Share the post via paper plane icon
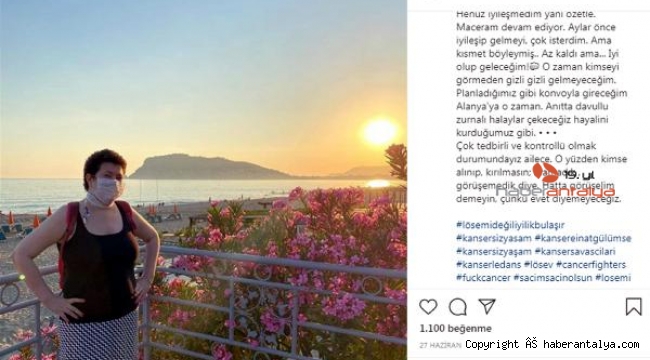This screenshot has width=650, height=360. point(487,306)
